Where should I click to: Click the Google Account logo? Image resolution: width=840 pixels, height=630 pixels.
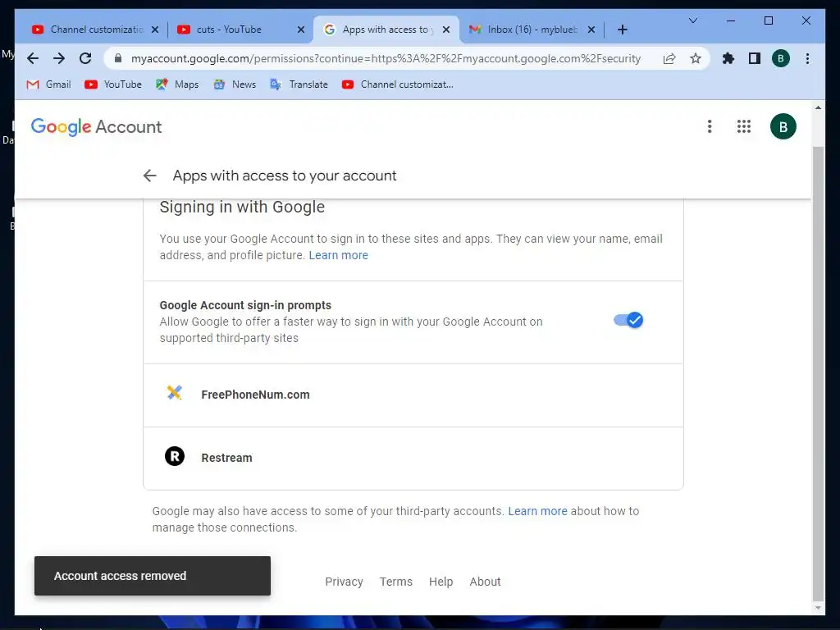tap(97, 127)
